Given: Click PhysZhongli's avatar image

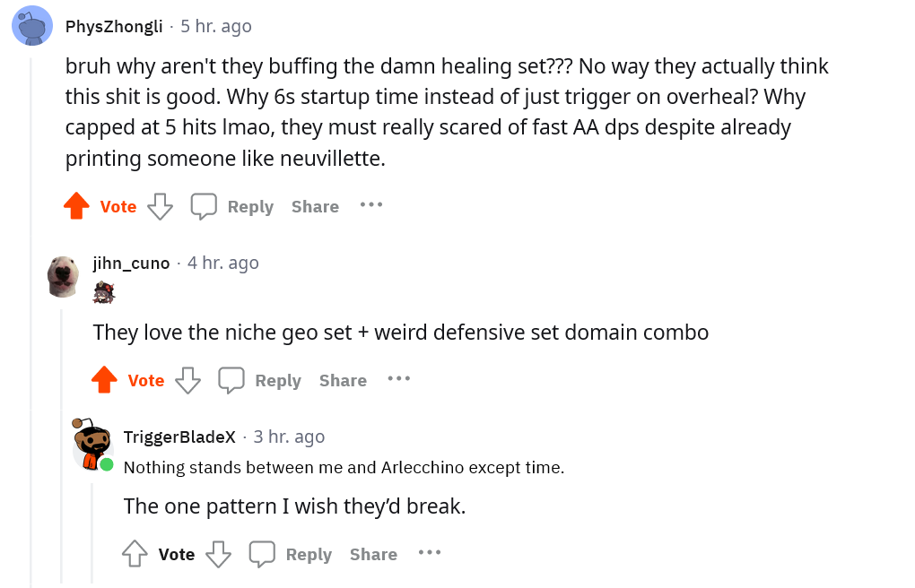Looking at the screenshot, I should (32, 26).
